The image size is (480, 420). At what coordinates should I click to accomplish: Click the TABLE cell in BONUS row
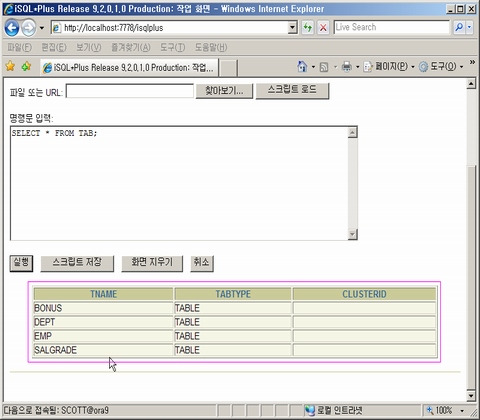click(233, 308)
